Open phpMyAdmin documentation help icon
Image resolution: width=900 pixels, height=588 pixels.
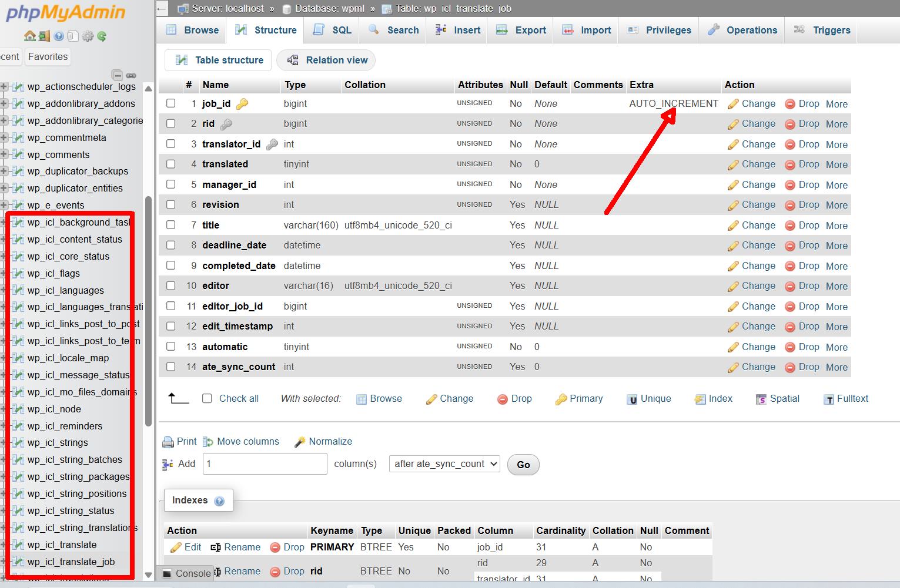(x=59, y=36)
